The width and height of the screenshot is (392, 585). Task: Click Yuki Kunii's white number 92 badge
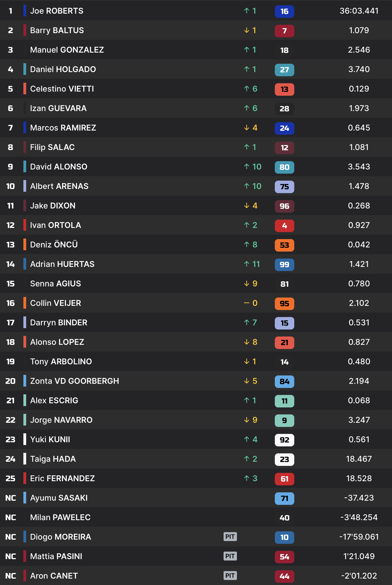coord(284,440)
